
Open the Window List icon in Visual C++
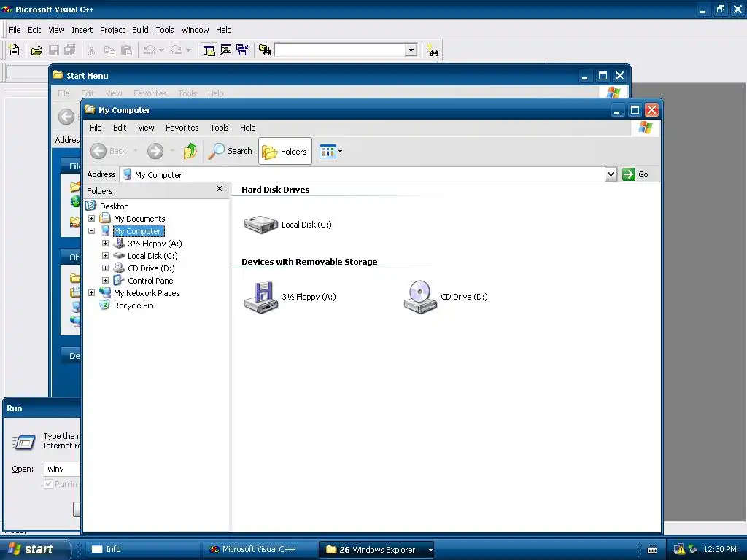(x=242, y=50)
